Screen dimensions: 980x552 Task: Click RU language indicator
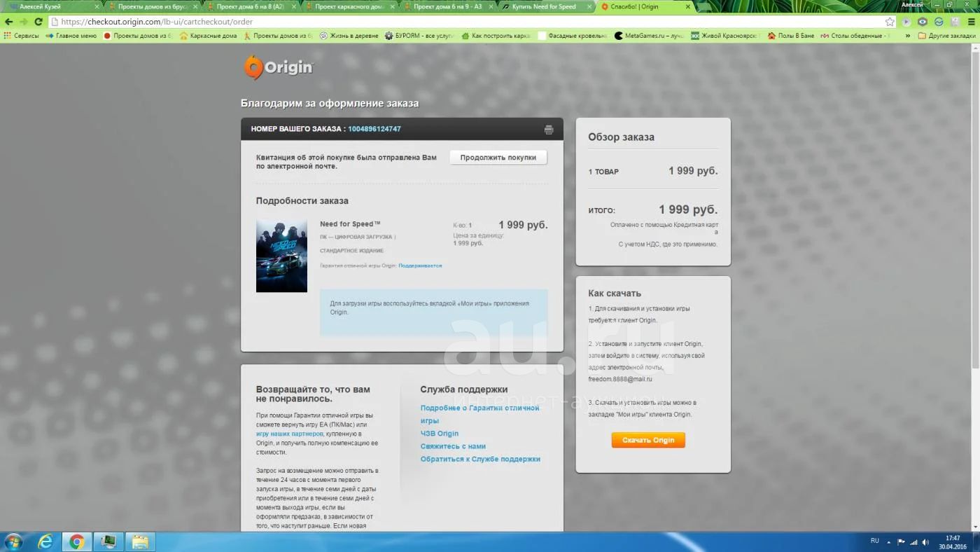(x=875, y=541)
